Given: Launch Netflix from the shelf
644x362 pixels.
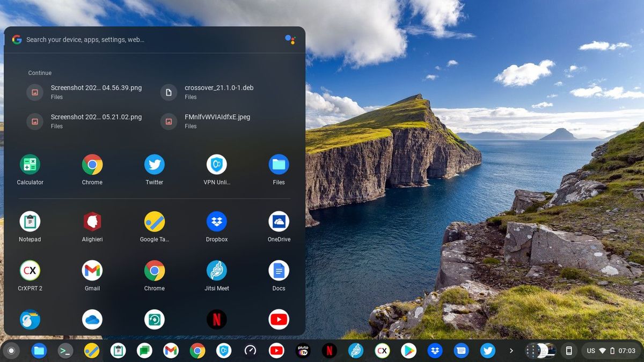Looking at the screenshot, I should coord(329,351).
